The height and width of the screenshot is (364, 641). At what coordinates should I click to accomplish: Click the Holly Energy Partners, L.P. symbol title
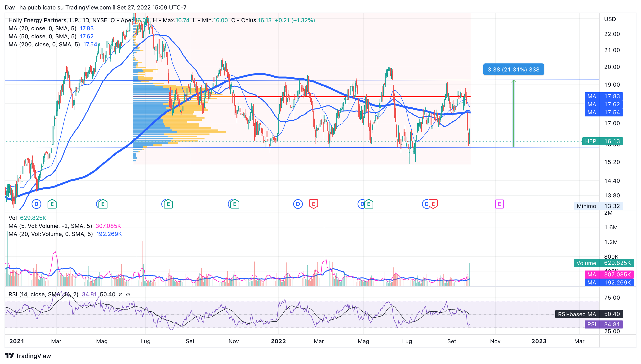tap(58, 20)
